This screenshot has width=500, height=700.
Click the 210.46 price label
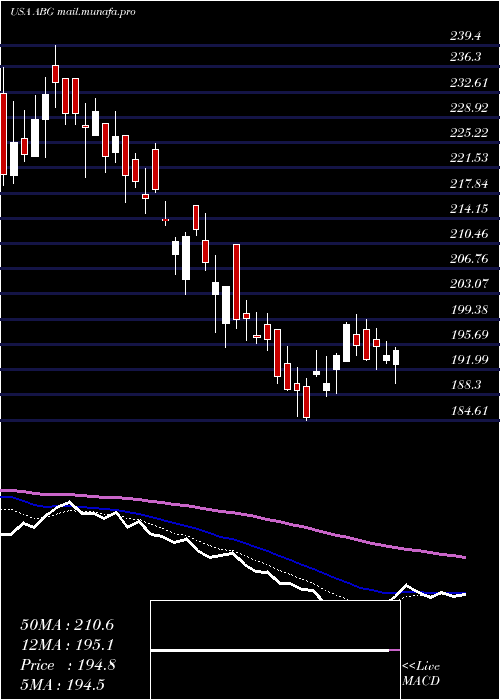point(468,233)
